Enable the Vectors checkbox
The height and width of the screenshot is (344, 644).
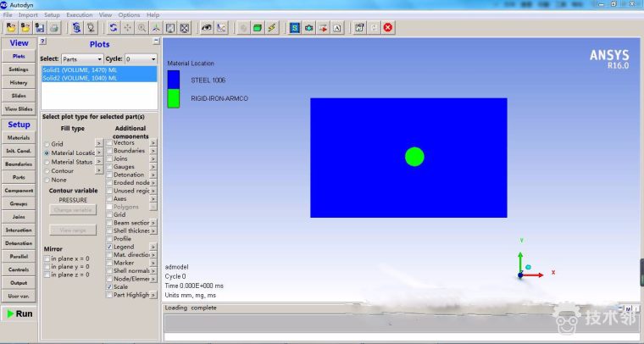point(108,143)
